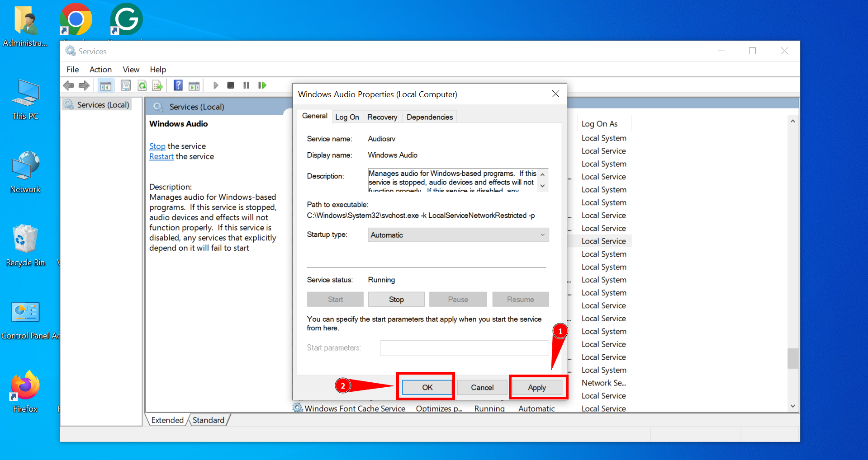
Task: Click the Running service status value
Action: pyautogui.click(x=381, y=280)
